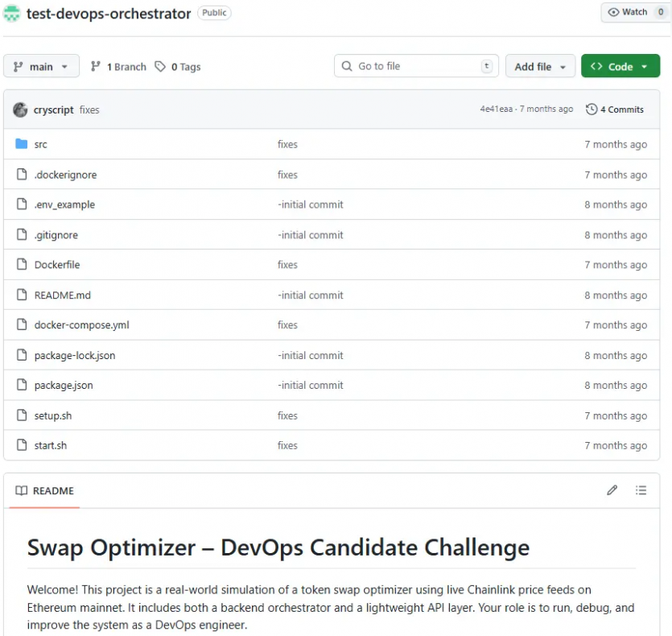Click the src folder icon
Image resolution: width=672 pixels, height=636 pixels.
pos(22,144)
